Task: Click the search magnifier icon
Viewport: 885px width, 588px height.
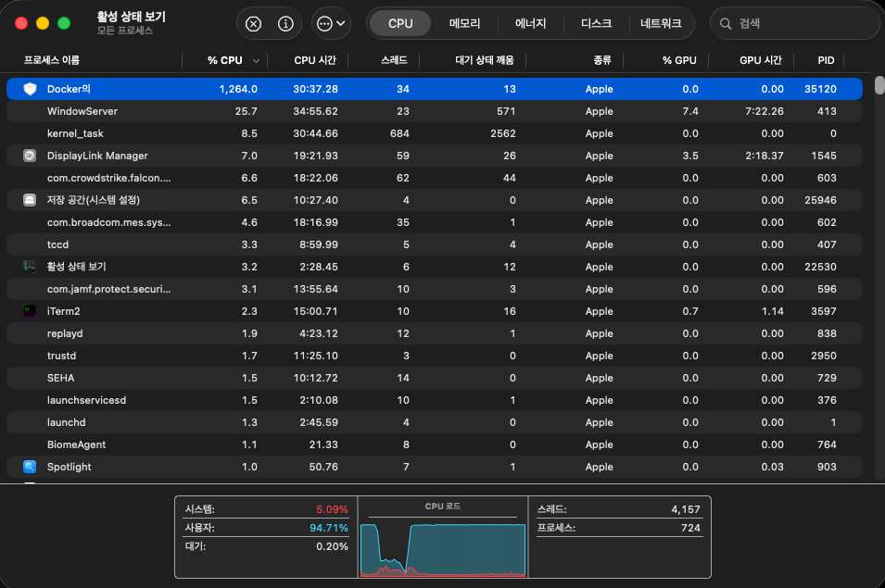Action: tap(726, 24)
